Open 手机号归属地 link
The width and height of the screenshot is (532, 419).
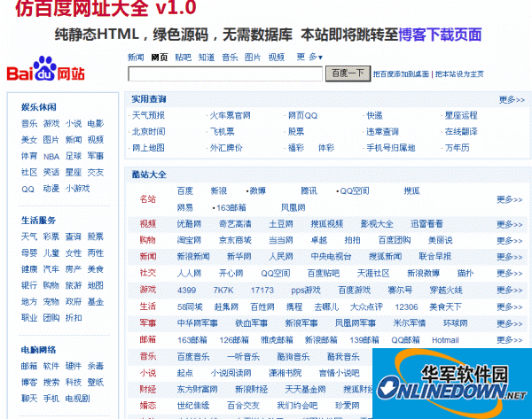pyautogui.click(x=391, y=148)
